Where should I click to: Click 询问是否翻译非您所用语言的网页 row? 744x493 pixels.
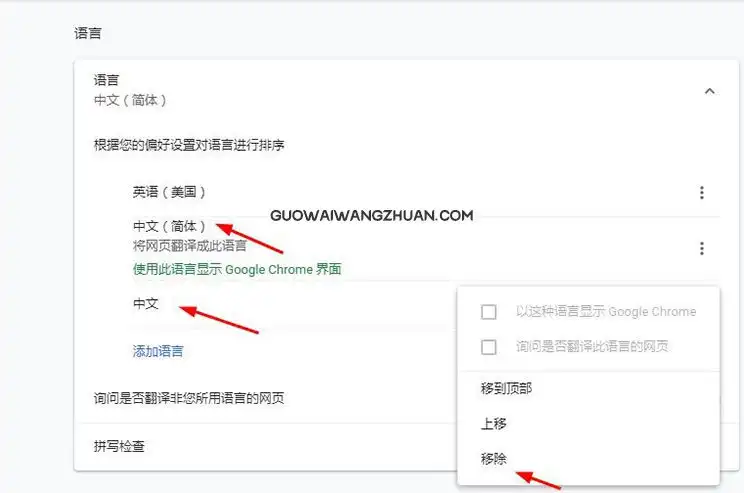(266, 398)
